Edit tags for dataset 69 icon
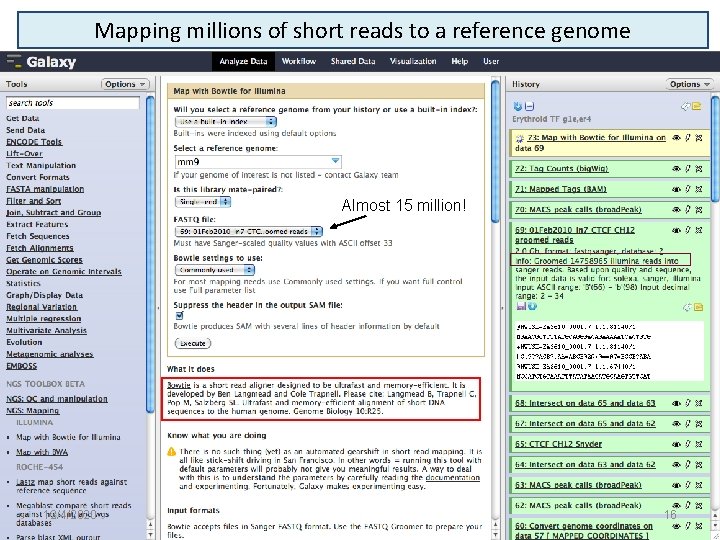The width and height of the screenshot is (720, 540). point(687,307)
